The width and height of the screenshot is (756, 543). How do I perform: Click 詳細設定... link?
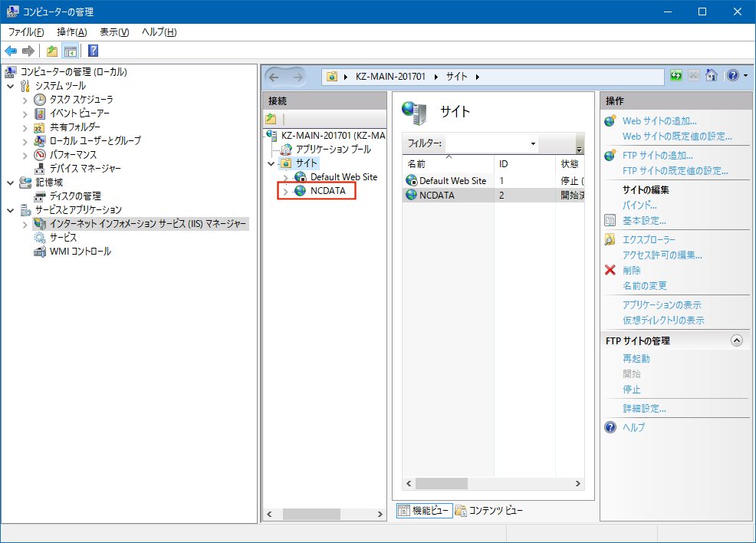[x=644, y=409]
